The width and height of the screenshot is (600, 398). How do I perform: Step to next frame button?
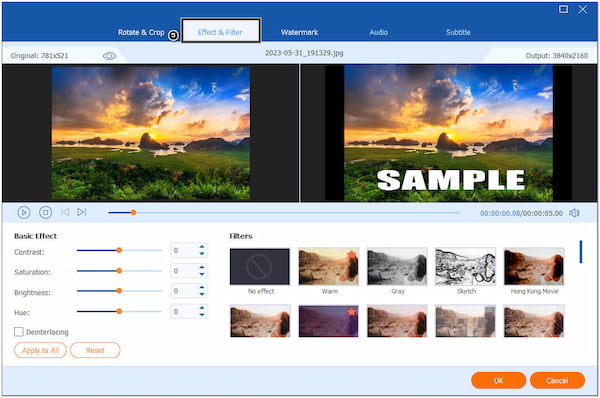[82, 212]
